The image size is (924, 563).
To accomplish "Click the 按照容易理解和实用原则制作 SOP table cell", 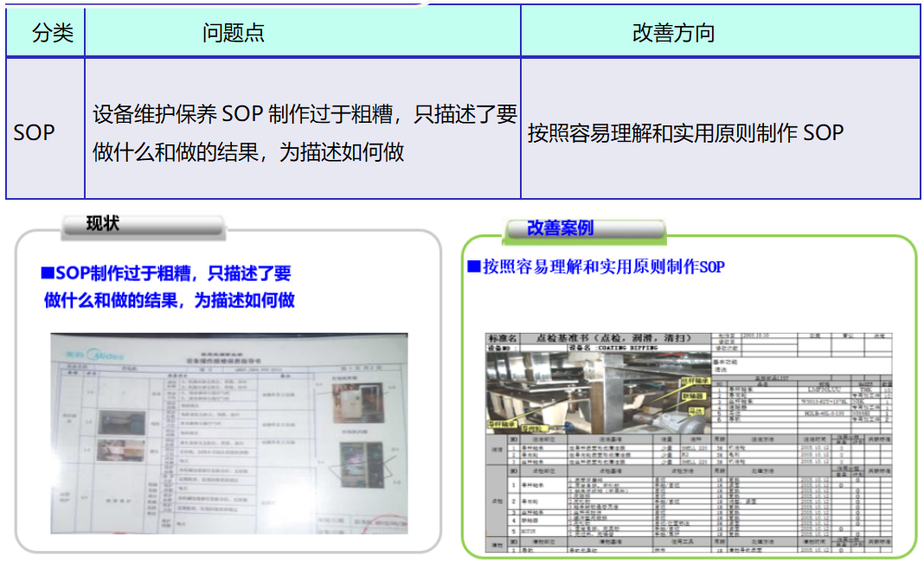I will coord(685,133).
